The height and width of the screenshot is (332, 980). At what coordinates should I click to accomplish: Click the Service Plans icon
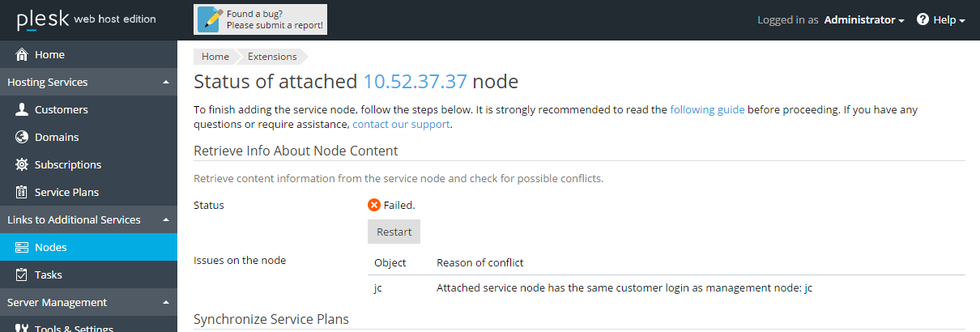point(22,193)
